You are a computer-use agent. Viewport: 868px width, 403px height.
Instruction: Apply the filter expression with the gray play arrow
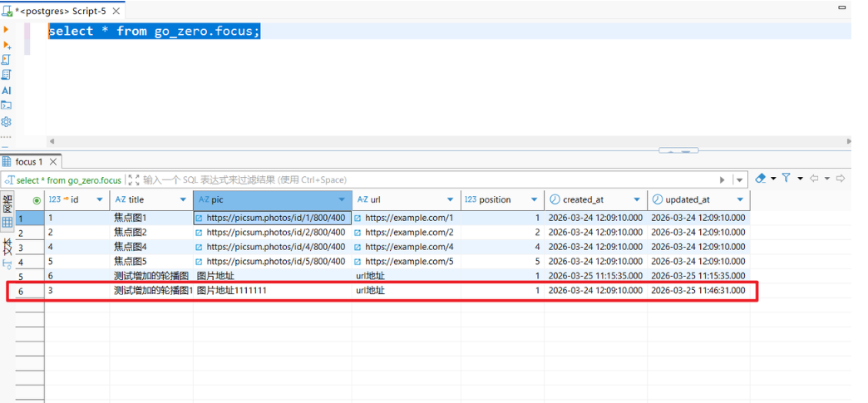722,180
